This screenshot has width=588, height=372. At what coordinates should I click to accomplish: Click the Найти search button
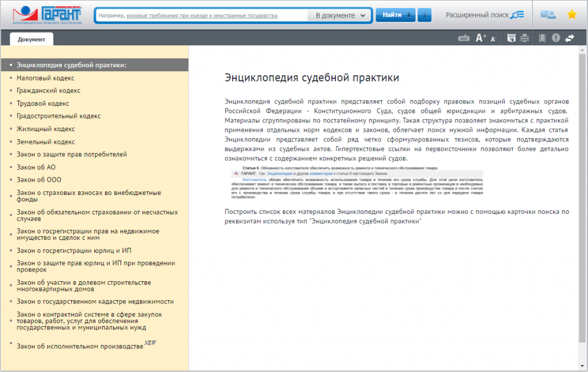click(x=396, y=15)
